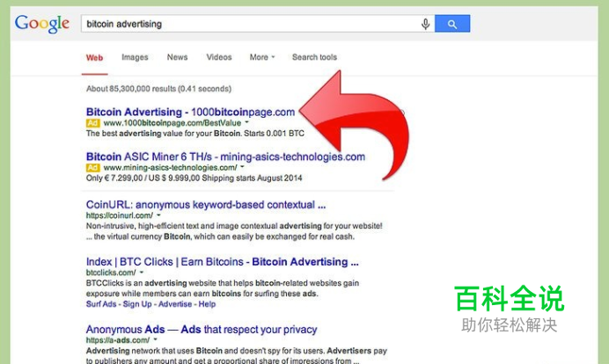
Task: Click the blue magnifier search button
Action: (452, 24)
